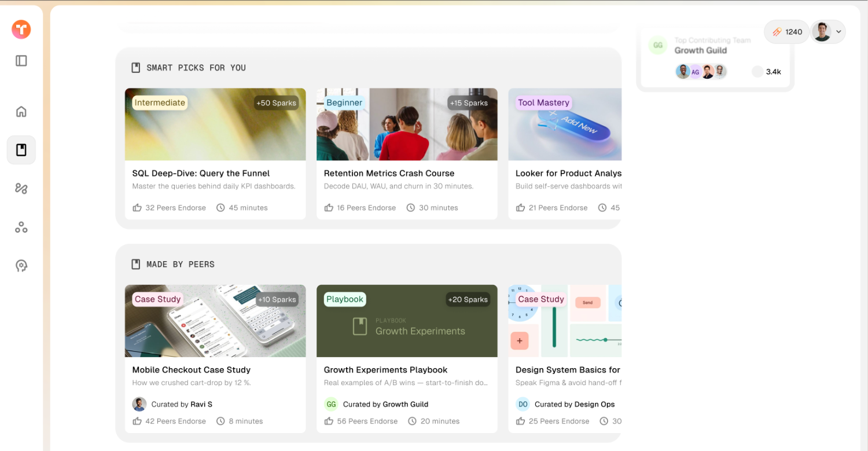Click the 20 minutes clock icon
This screenshot has height=451, width=868.
coord(412,421)
